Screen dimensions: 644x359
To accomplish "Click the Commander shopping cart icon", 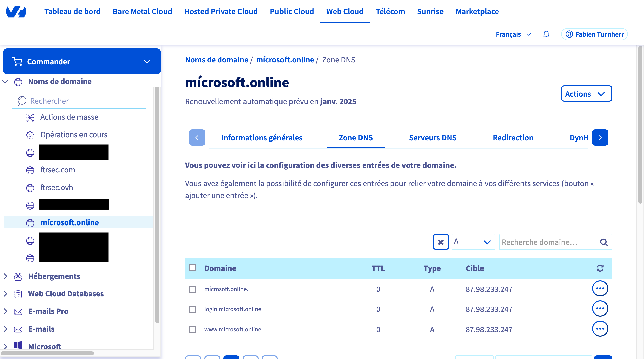I will 17,62.
